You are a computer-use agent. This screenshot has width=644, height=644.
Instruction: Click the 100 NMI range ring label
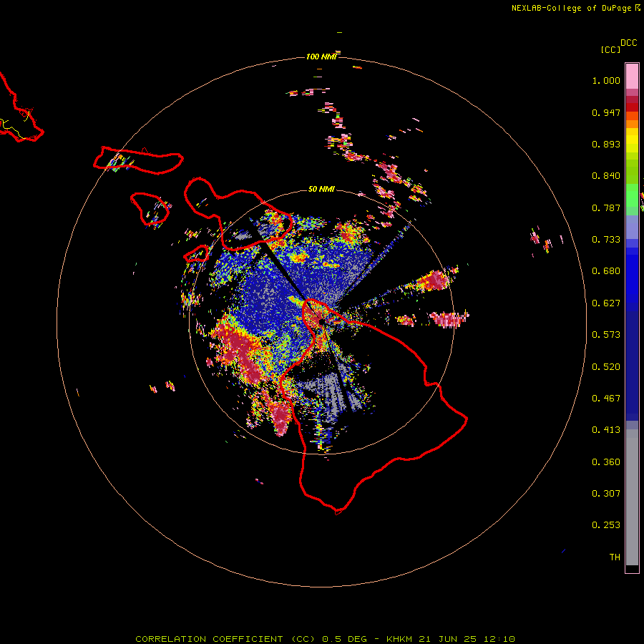[321, 57]
